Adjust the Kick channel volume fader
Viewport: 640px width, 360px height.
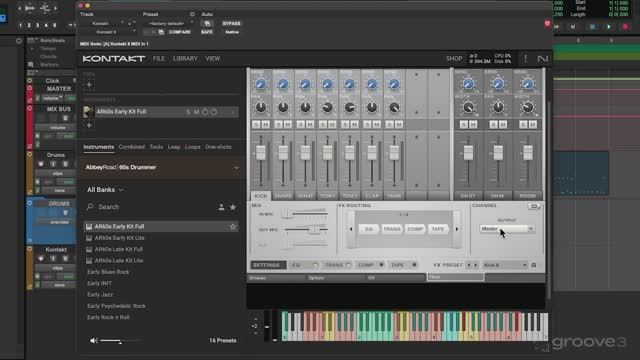[x=260, y=153]
